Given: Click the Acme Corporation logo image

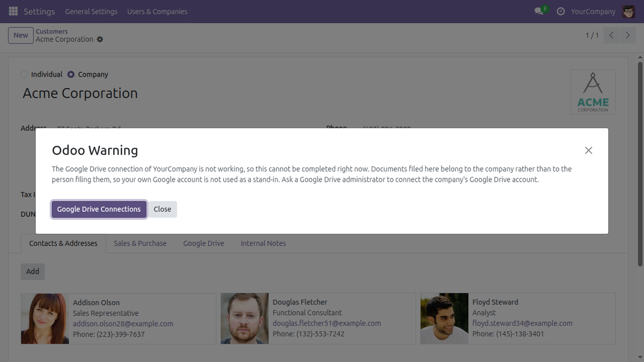Looking at the screenshot, I should [592, 92].
